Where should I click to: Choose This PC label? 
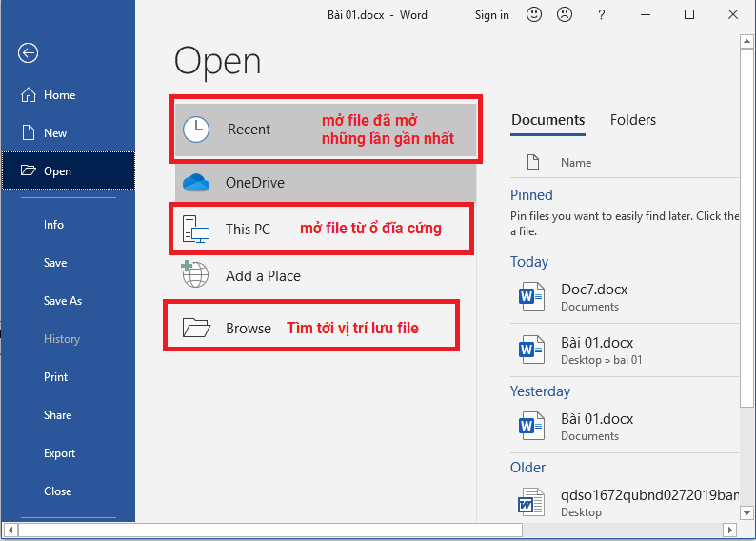click(248, 229)
